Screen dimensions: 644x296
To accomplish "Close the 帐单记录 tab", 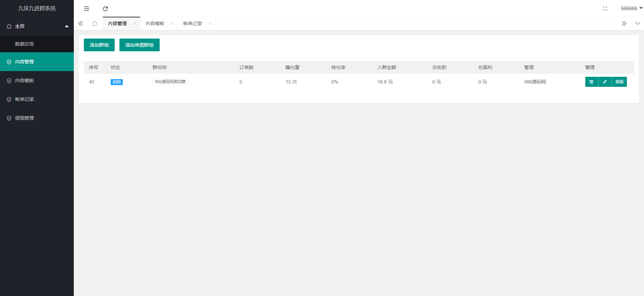I will pyautogui.click(x=210, y=23).
